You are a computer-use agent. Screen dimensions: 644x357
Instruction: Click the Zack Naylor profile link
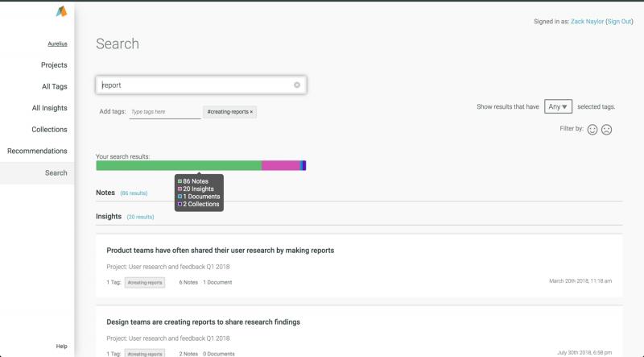click(x=587, y=22)
